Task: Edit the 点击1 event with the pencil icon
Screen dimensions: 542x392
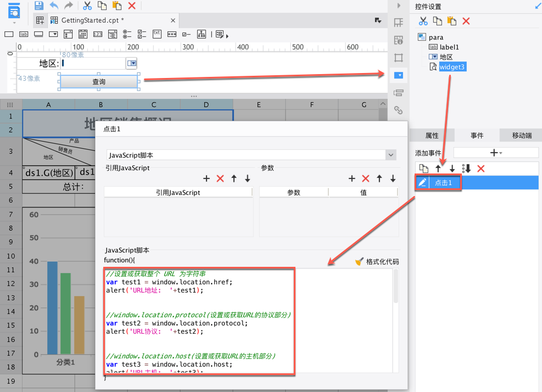Action: [x=422, y=183]
